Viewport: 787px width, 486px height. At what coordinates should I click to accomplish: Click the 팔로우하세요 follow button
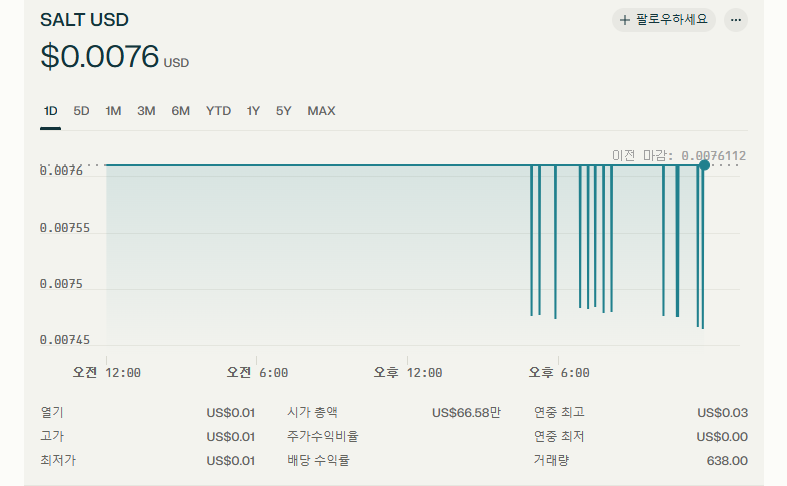click(664, 20)
